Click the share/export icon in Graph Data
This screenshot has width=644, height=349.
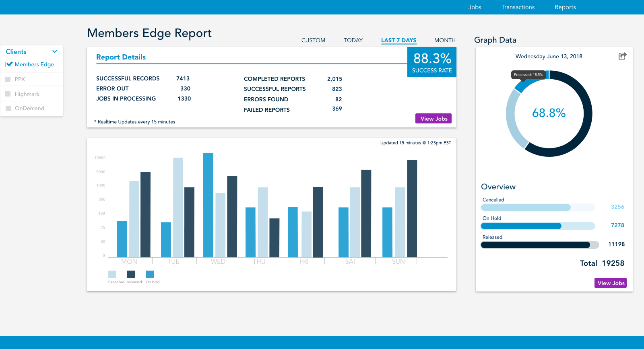pyautogui.click(x=622, y=56)
